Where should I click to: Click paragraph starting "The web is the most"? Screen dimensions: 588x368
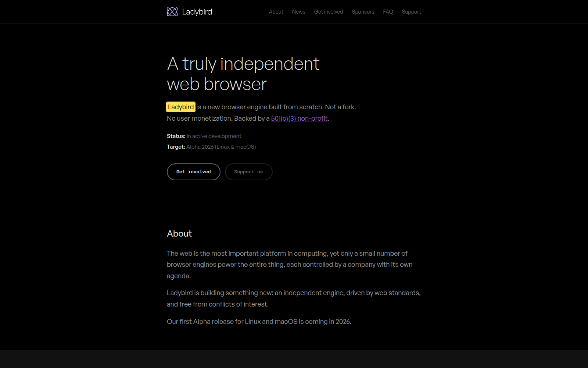tap(290, 265)
